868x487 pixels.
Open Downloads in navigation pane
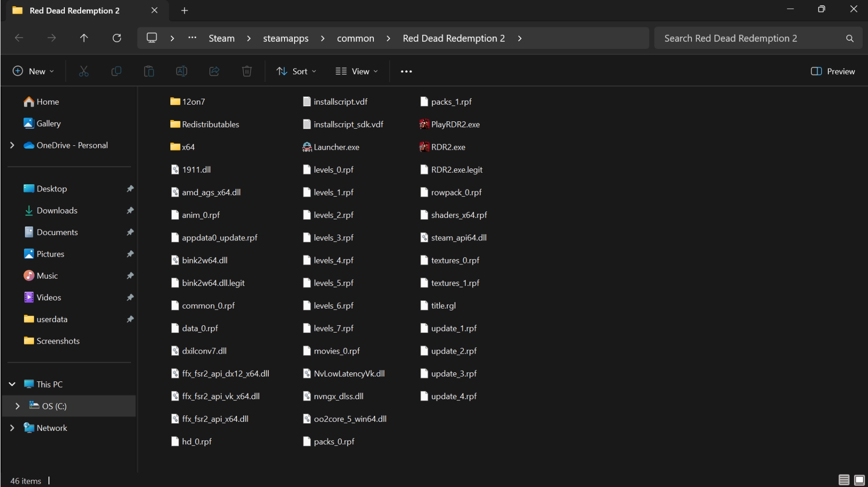pyautogui.click(x=50, y=210)
